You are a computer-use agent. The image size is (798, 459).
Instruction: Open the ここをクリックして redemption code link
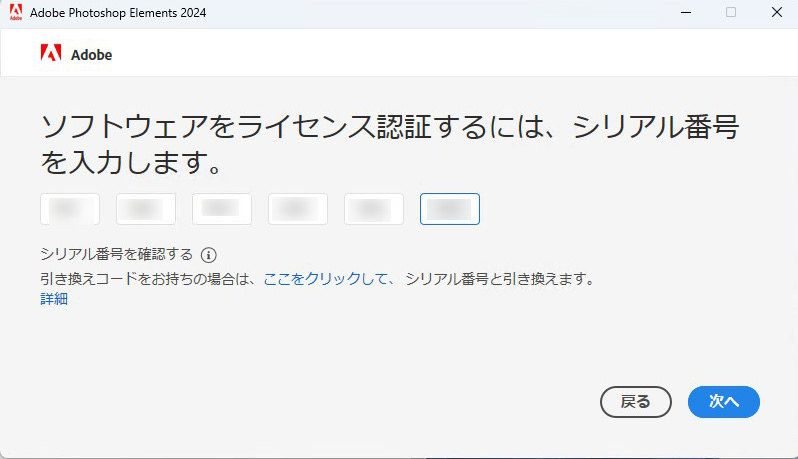point(328,279)
